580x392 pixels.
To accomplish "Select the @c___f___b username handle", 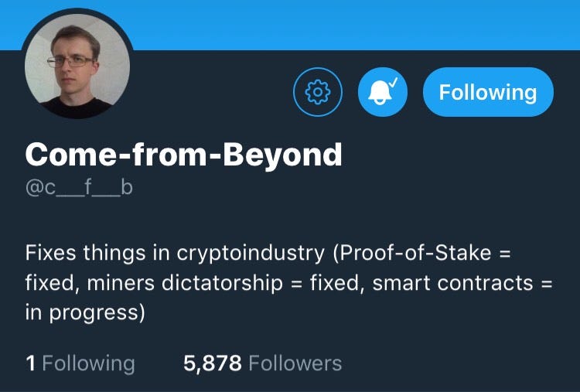I will (79, 188).
